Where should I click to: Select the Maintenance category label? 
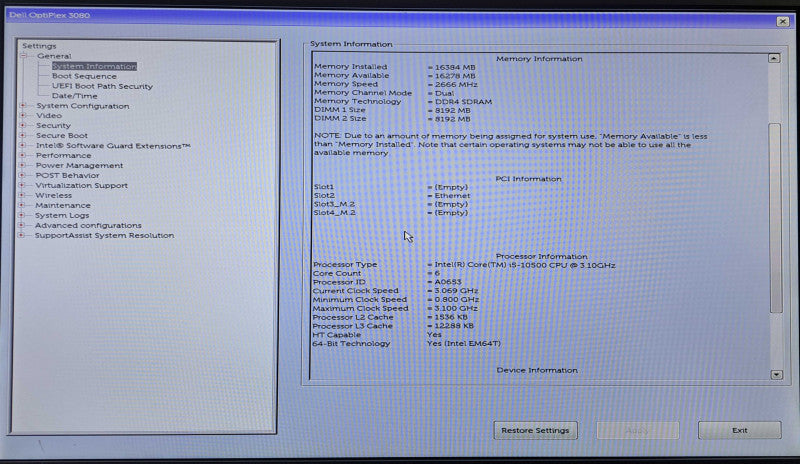coord(63,205)
